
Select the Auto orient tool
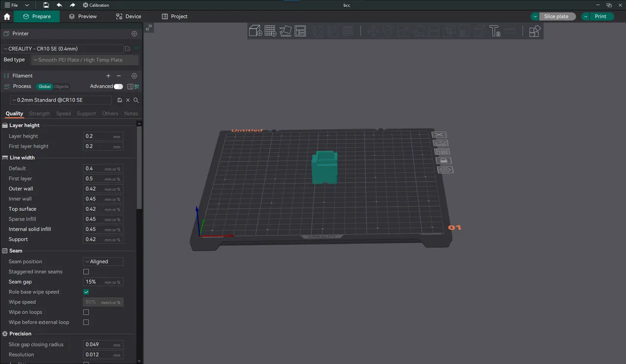[x=285, y=31]
